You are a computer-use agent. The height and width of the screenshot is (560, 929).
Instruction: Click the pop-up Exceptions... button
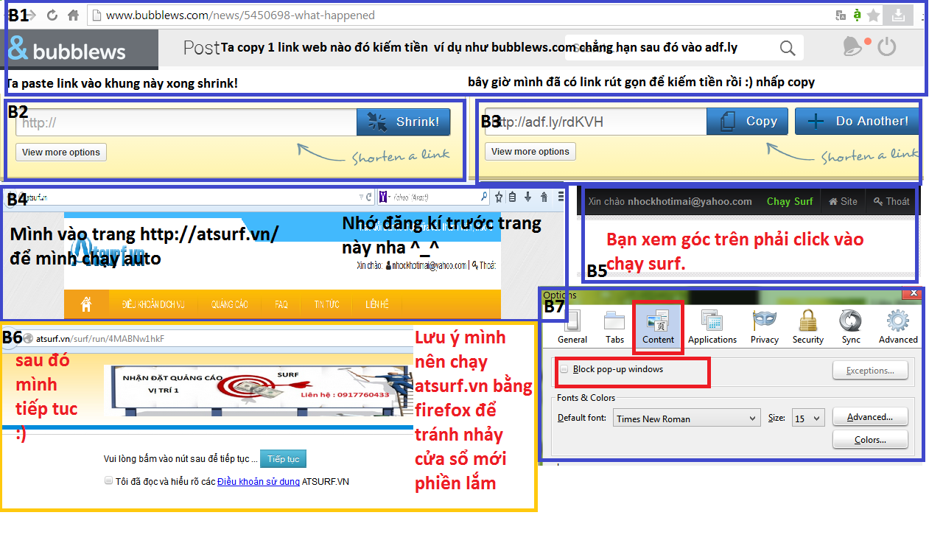click(870, 371)
